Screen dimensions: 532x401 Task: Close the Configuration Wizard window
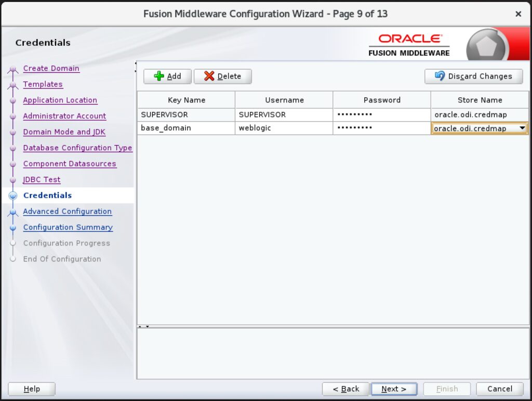coord(518,14)
